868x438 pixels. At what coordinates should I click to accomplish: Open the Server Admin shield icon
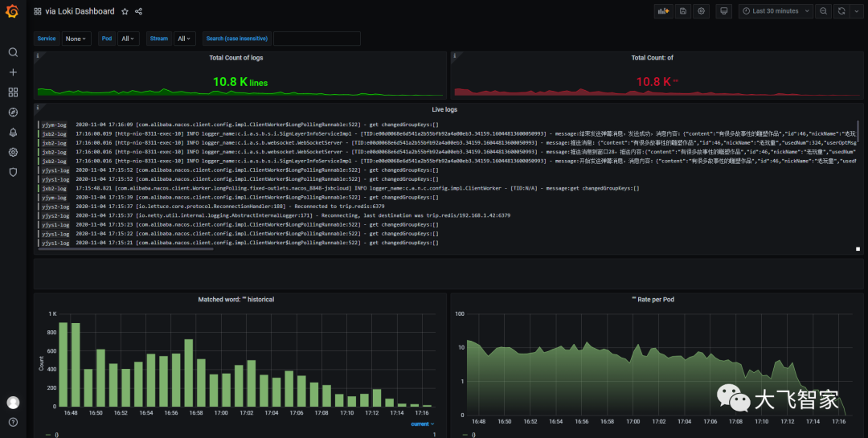click(13, 172)
